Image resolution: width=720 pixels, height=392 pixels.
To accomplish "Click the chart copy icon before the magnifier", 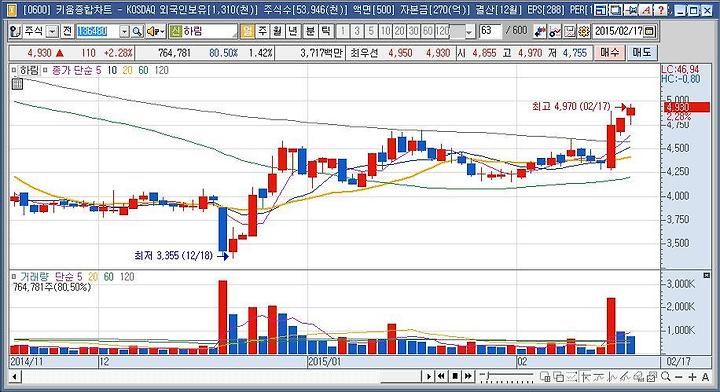I will (x=652, y=377).
